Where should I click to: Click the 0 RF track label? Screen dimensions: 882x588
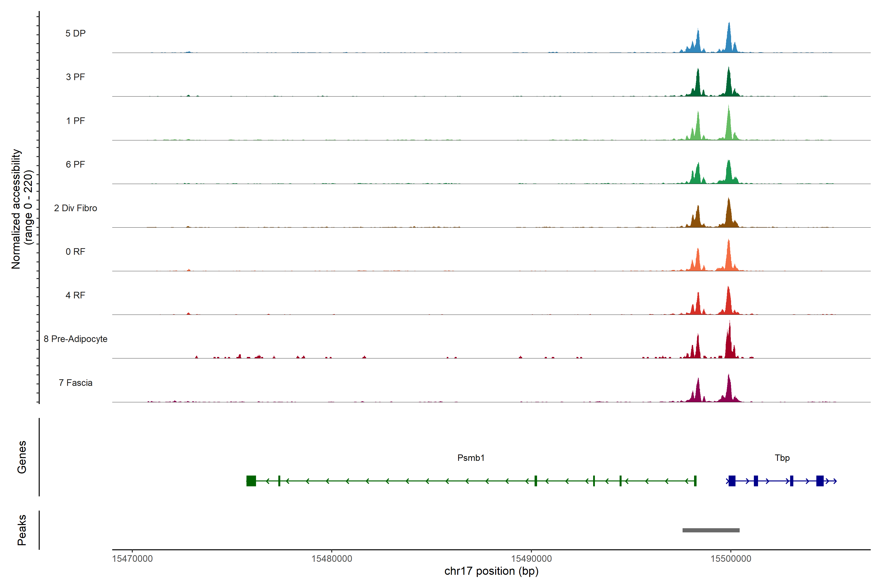(75, 252)
